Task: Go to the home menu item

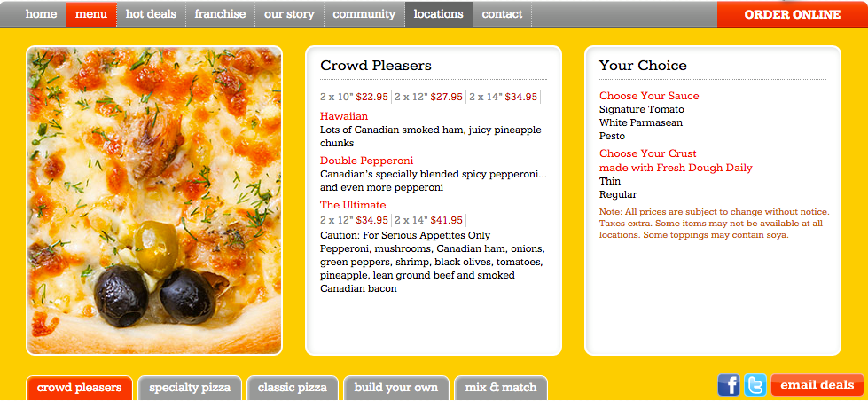Action: point(42,14)
